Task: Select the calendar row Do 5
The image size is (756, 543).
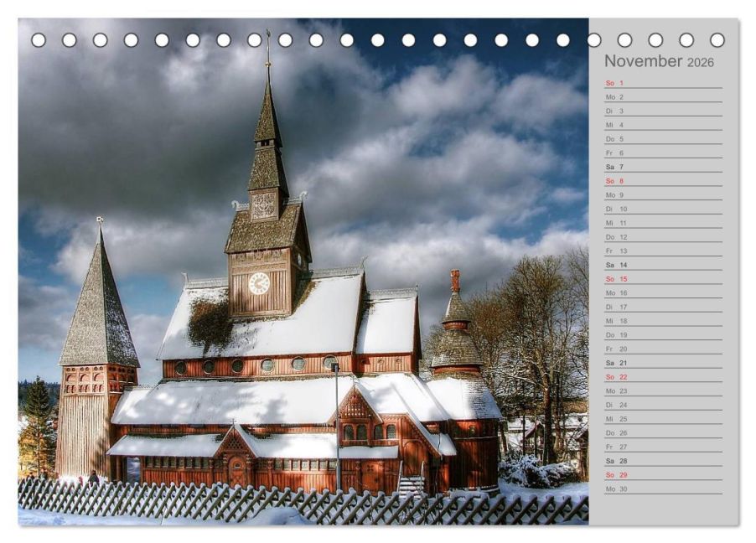Action: (664, 139)
